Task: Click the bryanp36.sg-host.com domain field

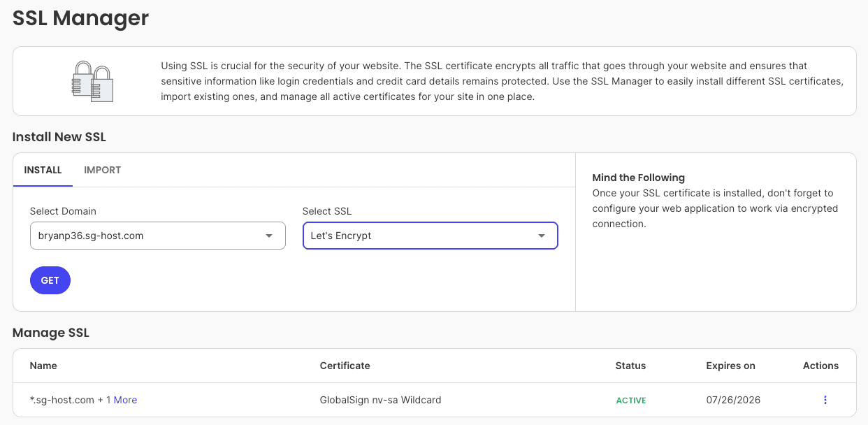Action: coord(158,236)
